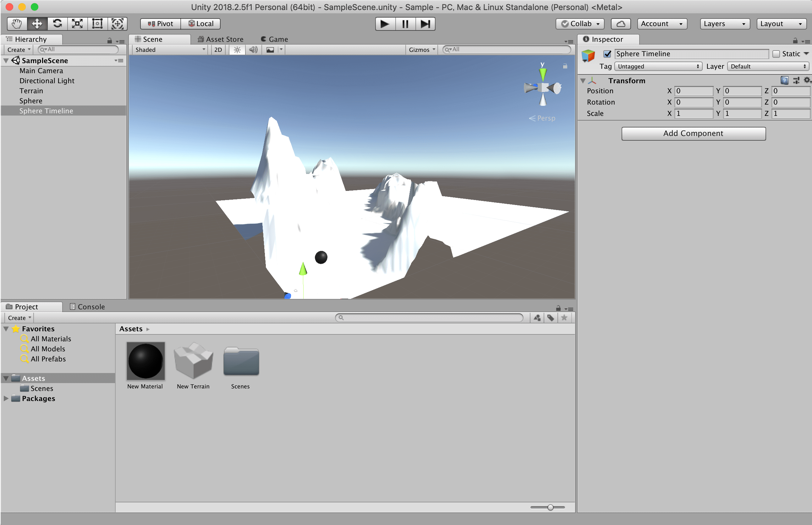Screen dimensions: 812x525
Task: Collapse the Favorites group
Action: click(6, 329)
